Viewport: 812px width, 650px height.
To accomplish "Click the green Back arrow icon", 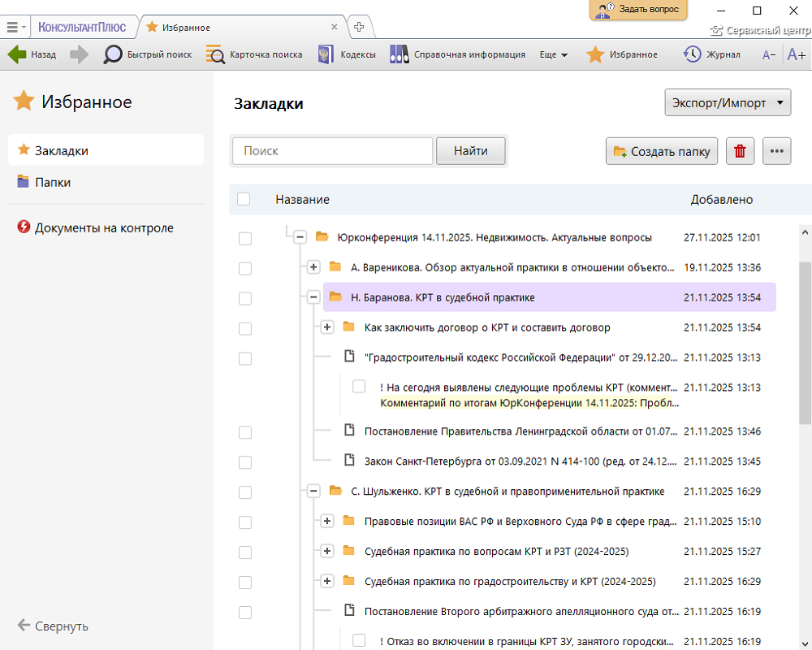I will pyautogui.click(x=17, y=54).
